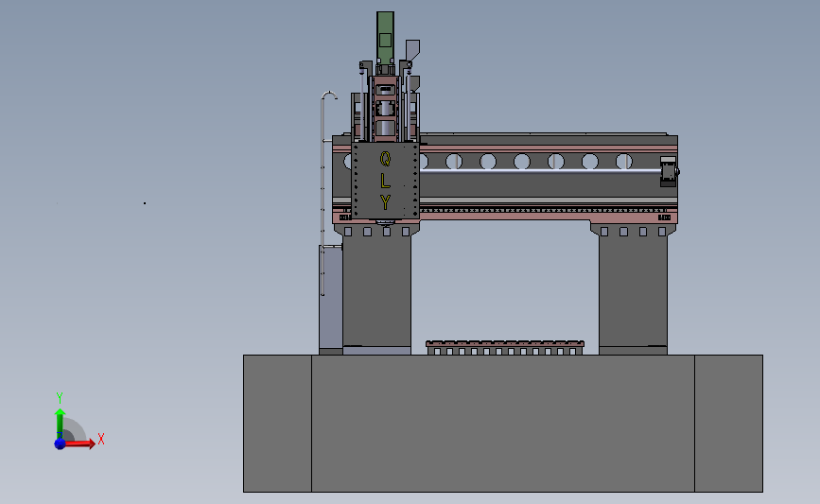The width and height of the screenshot is (820, 504).
Task: Select the green spindle motor at top
Action: pyautogui.click(x=386, y=37)
